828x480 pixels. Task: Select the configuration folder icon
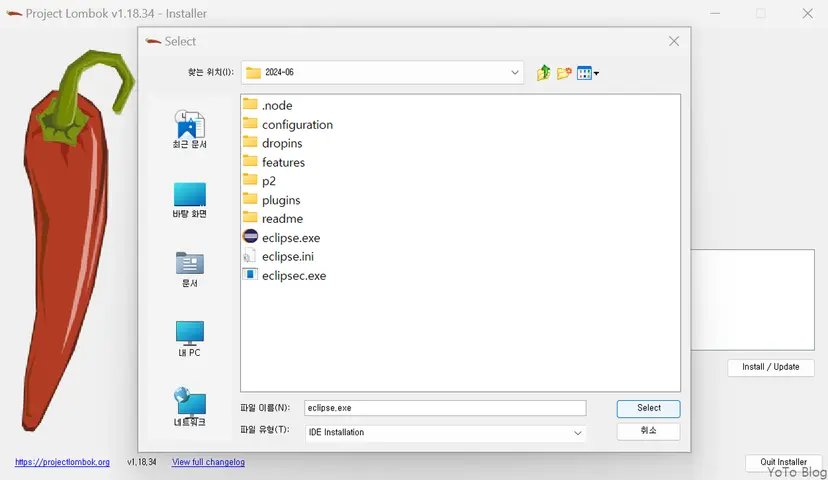click(250, 124)
